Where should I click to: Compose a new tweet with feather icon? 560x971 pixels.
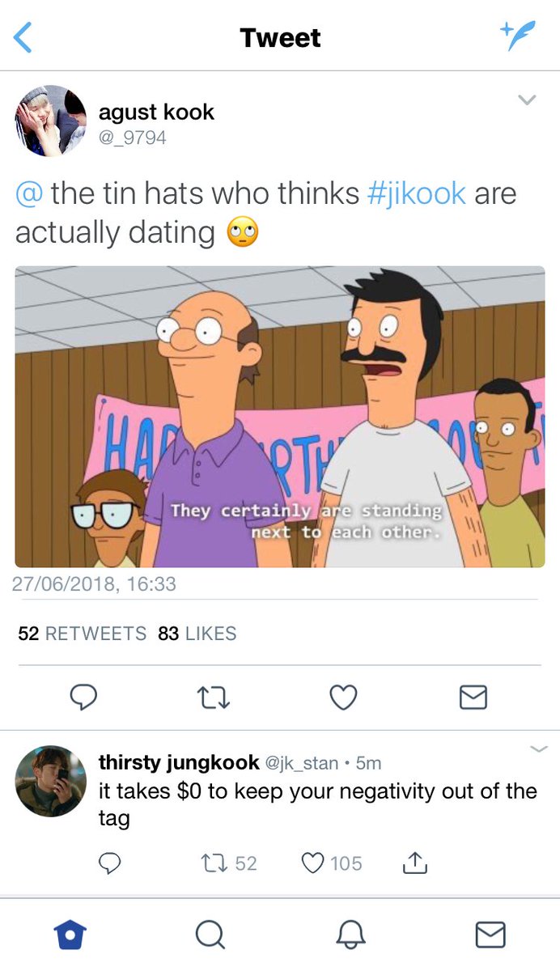pyautogui.click(x=518, y=36)
